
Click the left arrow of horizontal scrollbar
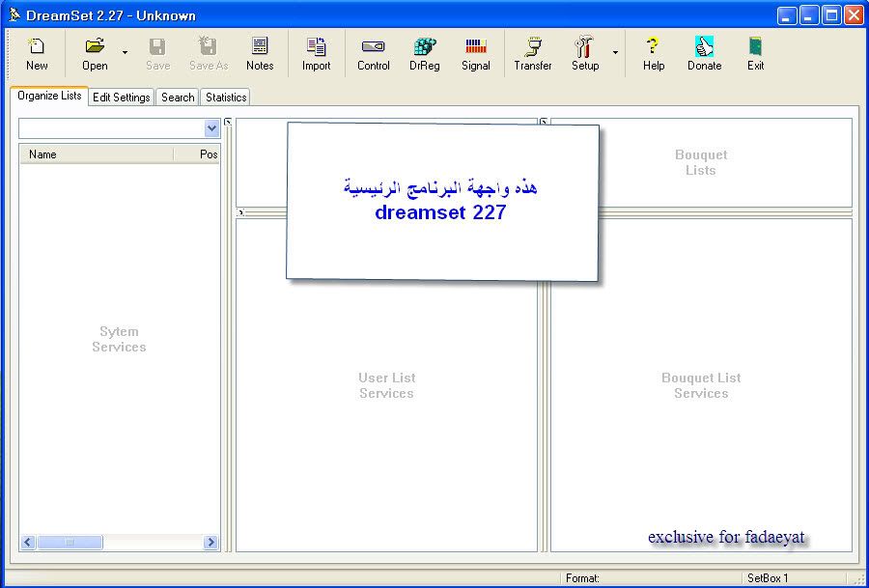(x=28, y=542)
